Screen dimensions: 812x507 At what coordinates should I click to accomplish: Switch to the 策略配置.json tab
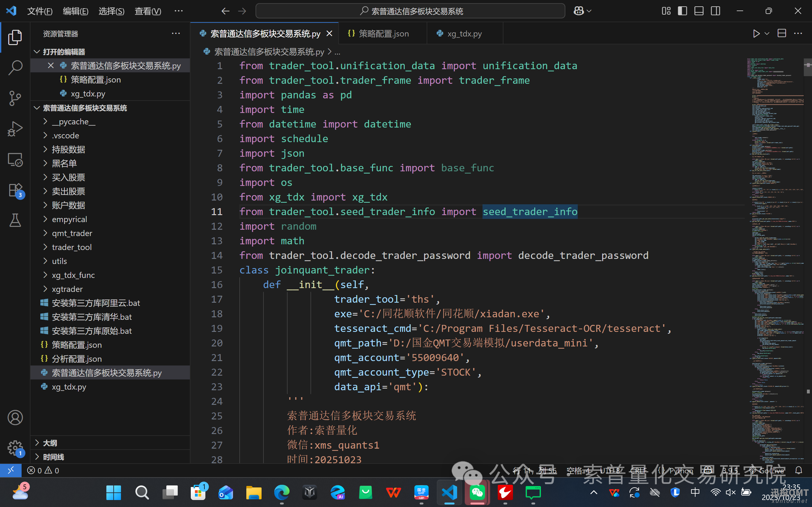tap(383, 34)
